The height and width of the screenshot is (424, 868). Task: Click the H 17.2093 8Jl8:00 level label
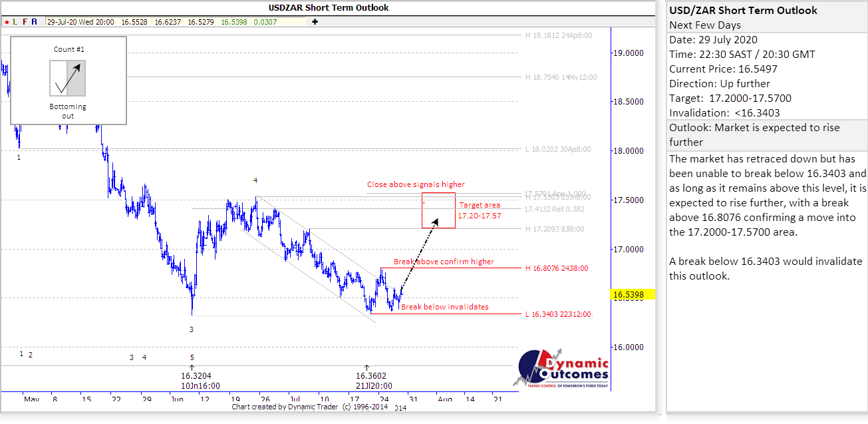(x=554, y=228)
